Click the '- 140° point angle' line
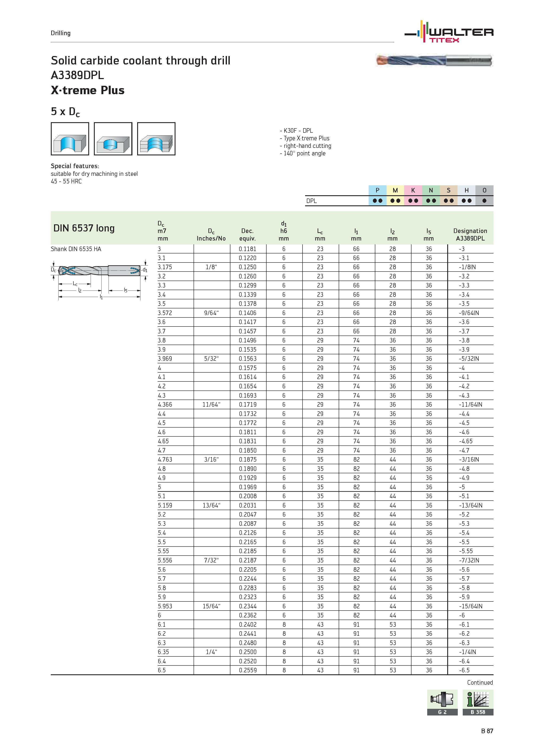The width and height of the screenshot is (534, 756). (302, 153)
